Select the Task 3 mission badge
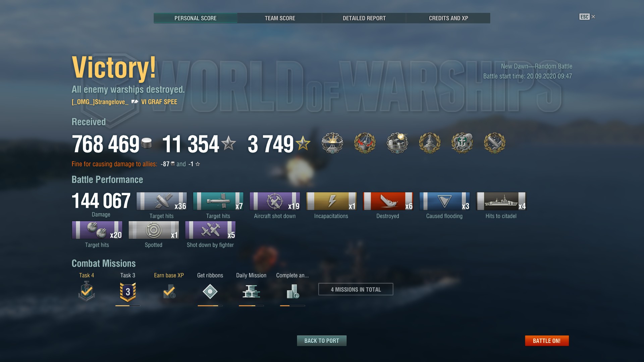644x362 pixels. [128, 292]
